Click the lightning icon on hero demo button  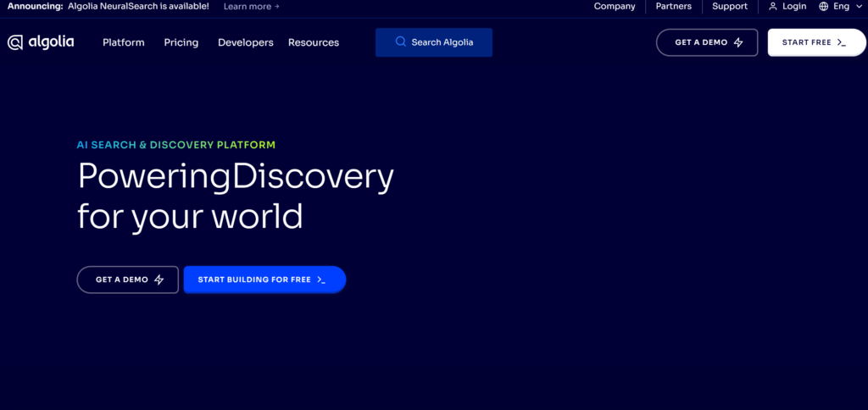(159, 280)
